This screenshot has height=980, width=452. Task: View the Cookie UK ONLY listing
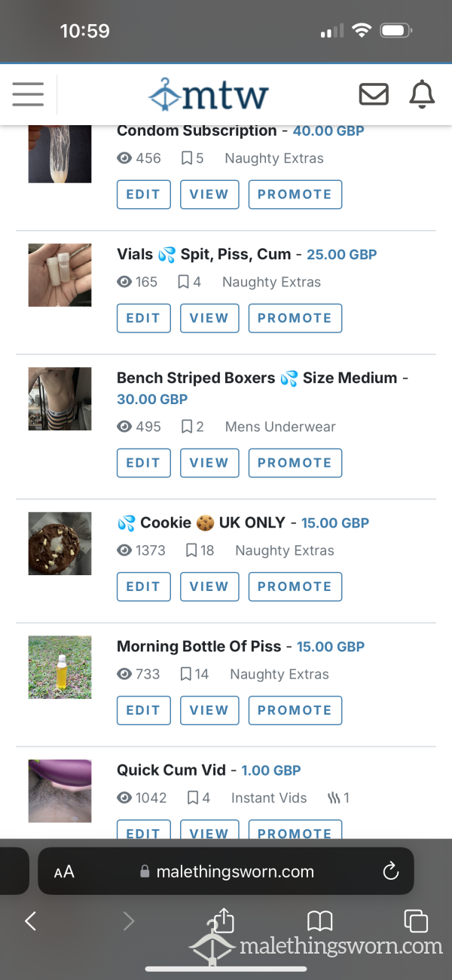pos(209,586)
